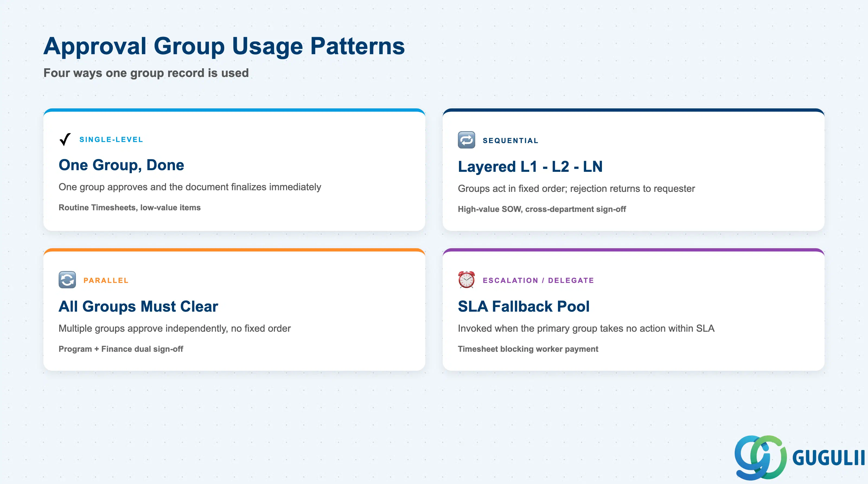
Task: Click the SINGLE-LEVEL label
Action: [x=111, y=140]
